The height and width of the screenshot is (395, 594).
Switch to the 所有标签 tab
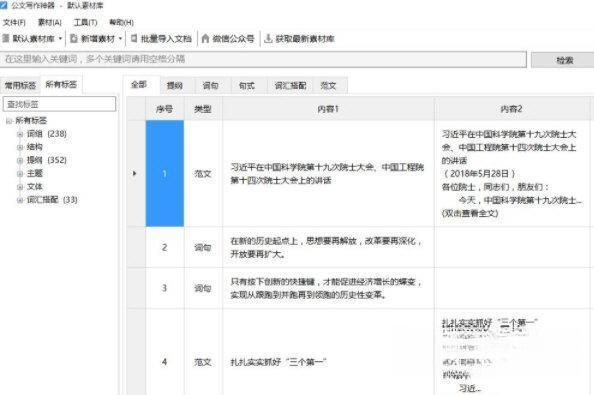tap(61, 84)
